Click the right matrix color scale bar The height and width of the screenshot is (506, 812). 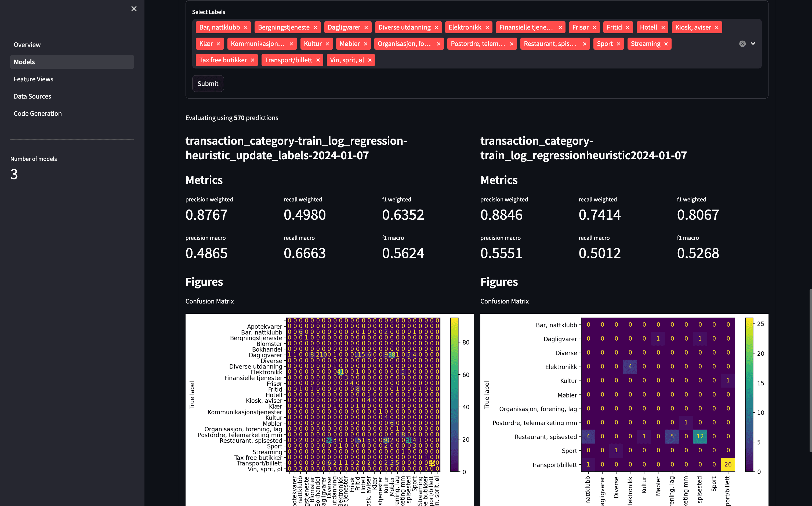click(x=749, y=395)
